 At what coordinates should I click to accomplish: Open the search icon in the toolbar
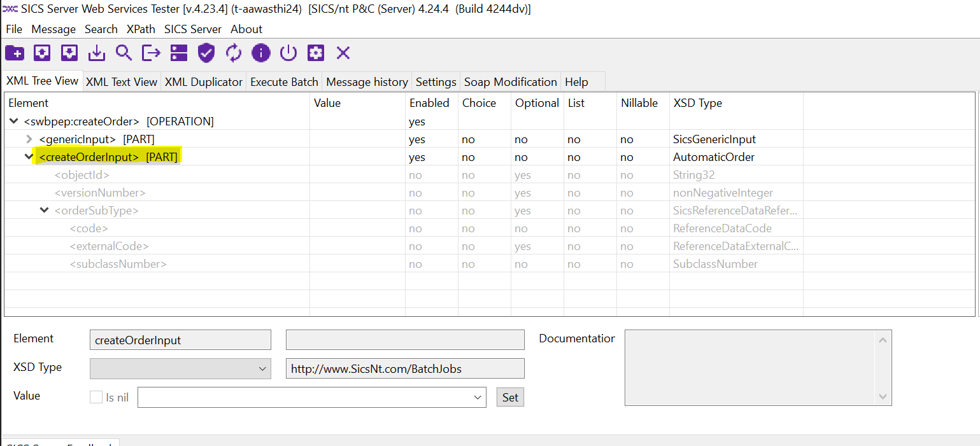[123, 53]
